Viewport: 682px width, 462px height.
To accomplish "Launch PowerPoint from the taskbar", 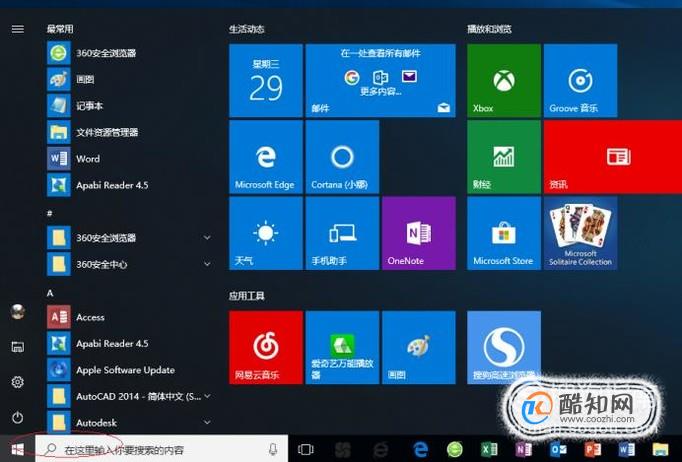I will pos(592,449).
